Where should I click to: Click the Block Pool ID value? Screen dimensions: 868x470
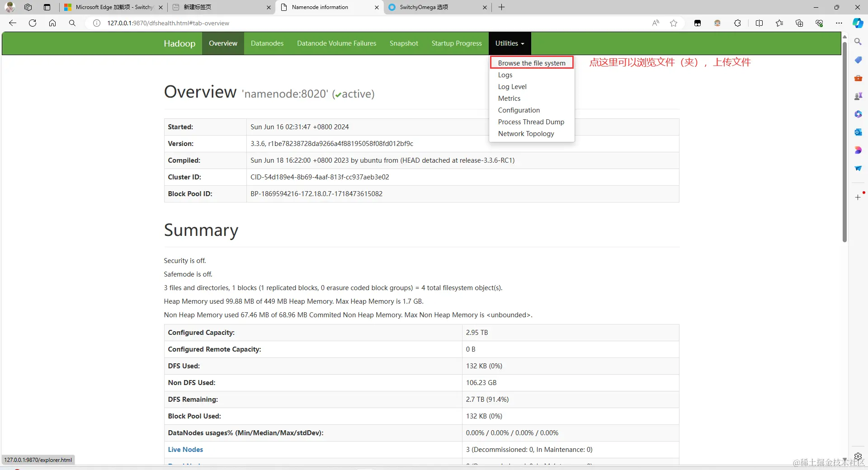[316, 194]
